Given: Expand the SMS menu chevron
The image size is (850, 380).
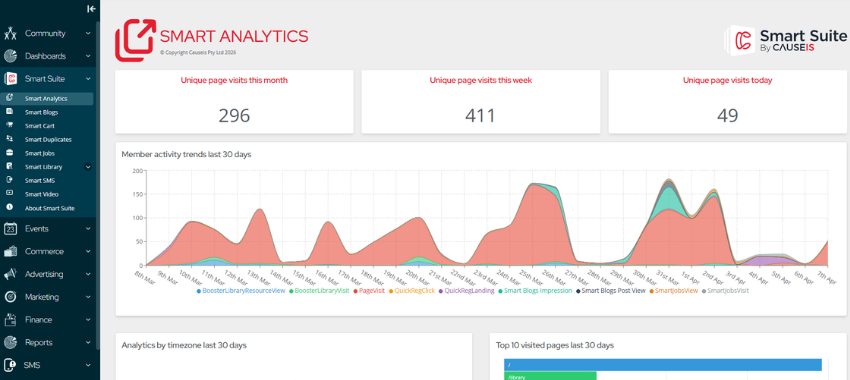Looking at the screenshot, I should click(88, 365).
